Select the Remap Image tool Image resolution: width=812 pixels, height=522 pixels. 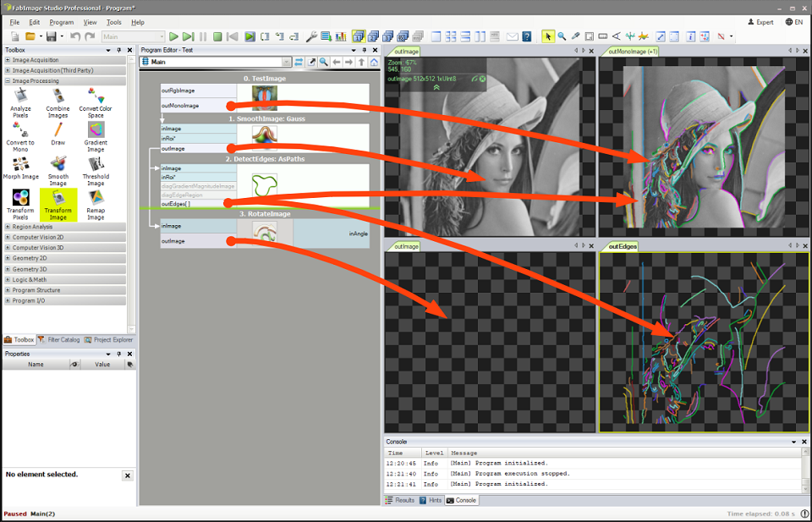tap(96, 205)
